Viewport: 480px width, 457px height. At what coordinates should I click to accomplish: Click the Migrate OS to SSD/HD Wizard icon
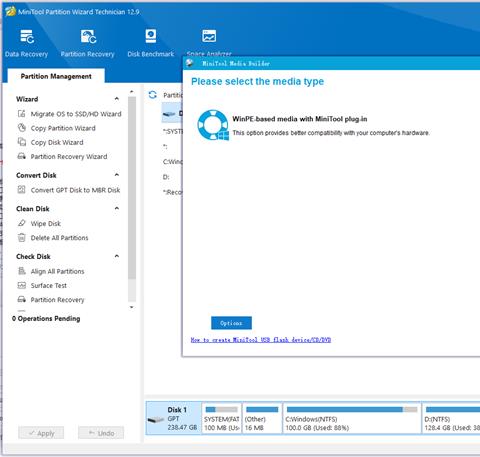click(x=21, y=114)
